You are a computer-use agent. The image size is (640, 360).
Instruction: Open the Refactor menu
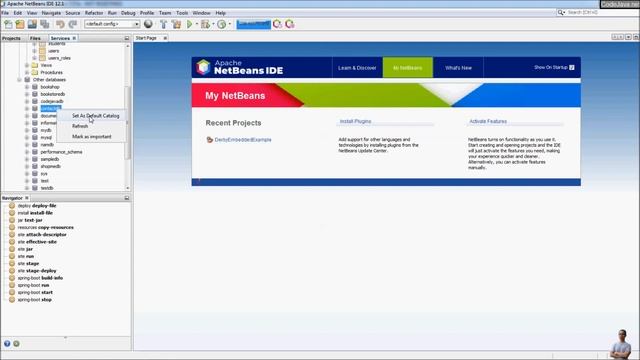(x=94, y=13)
